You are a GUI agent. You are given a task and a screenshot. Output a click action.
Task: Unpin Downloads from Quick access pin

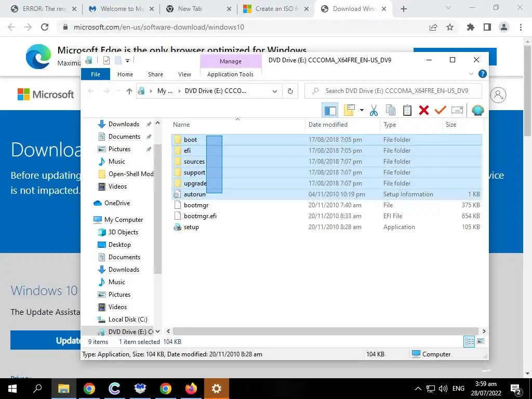pos(149,124)
